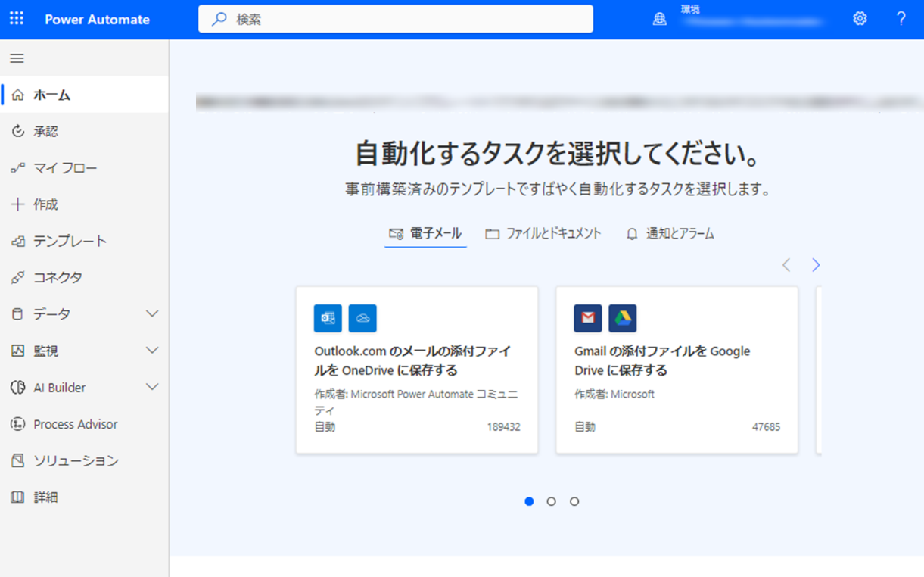Switch to the 通知とアラーム tab
The height and width of the screenshot is (577, 924).
(670, 234)
